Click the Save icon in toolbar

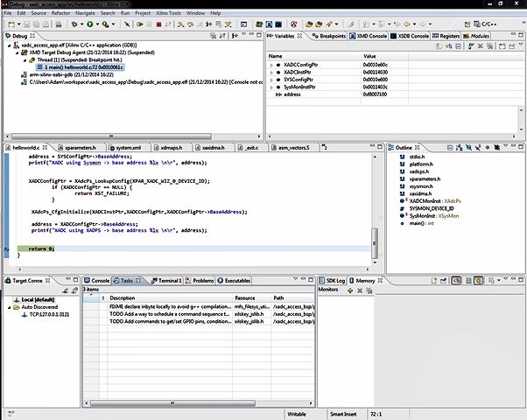pyautogui.click(x=27, y=24)
